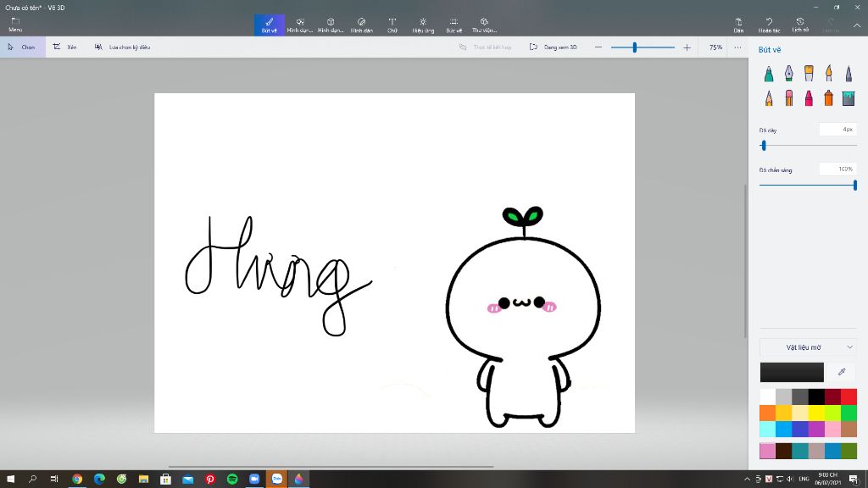The width and height of the screenshot is (868, 488).
Task: Open taskbar search
Action: tap(33, 479)
